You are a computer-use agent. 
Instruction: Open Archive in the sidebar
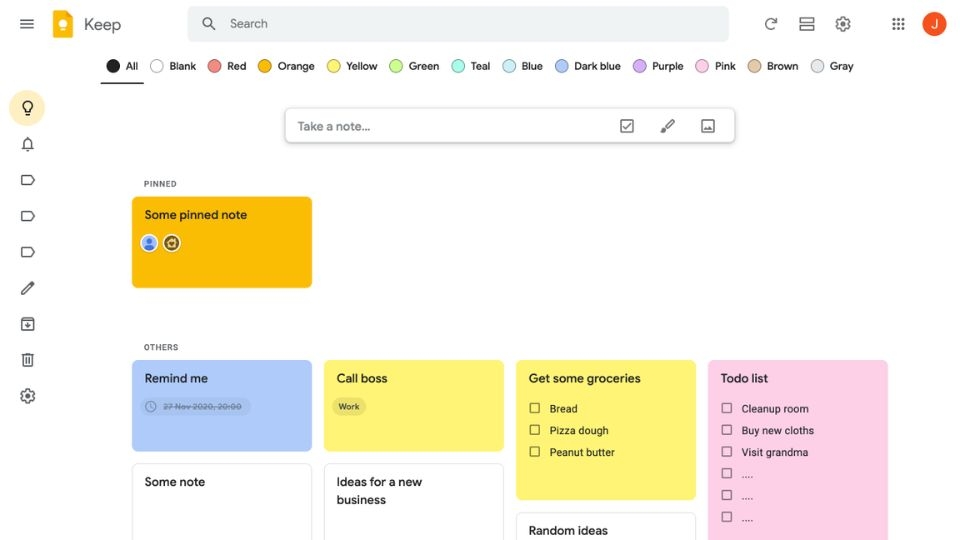[x=28, y=324]
